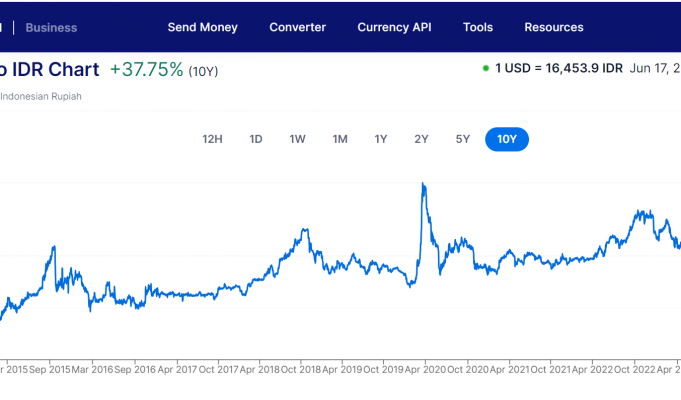Switch to 5Y chart range

click(462, 139)
